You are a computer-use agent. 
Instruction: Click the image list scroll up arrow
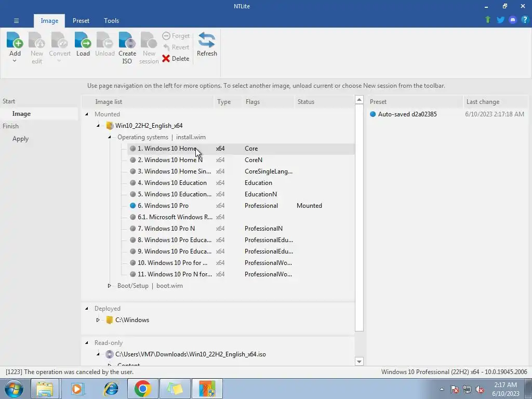359,100
